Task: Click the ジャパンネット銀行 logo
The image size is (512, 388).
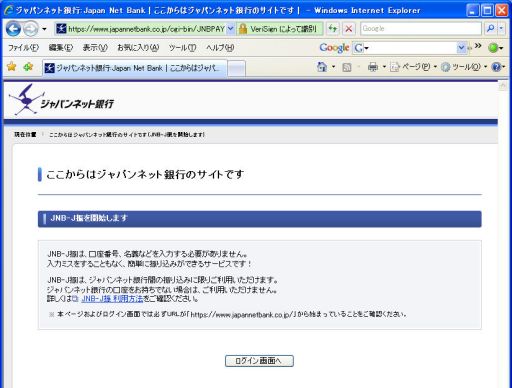Action: point(61,100)
